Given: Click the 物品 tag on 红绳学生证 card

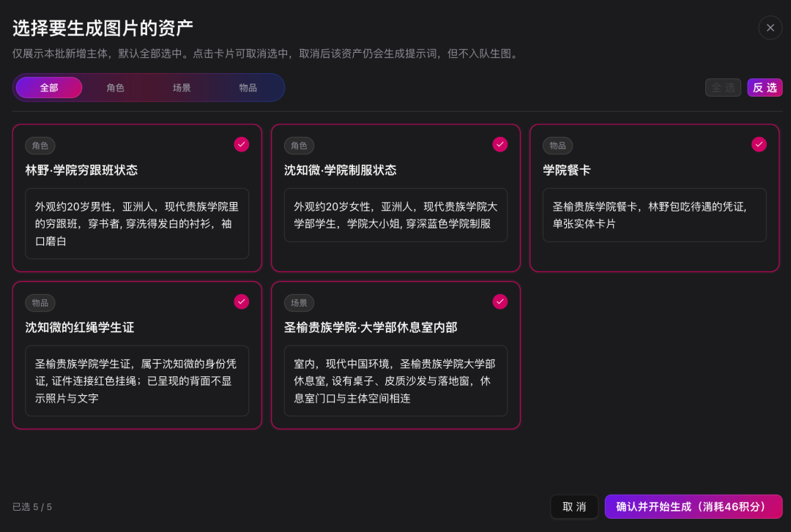Looking at the screenshot, I should coord(40,303).
